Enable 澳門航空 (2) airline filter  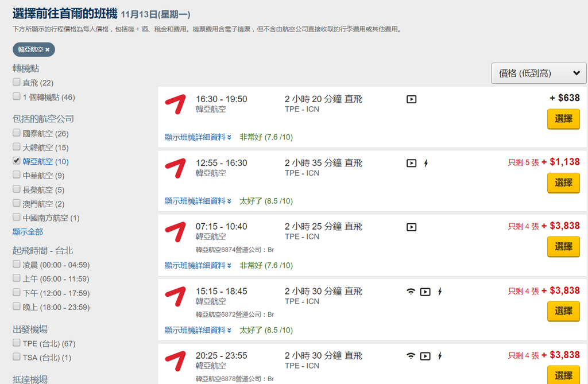click(17, 203)
